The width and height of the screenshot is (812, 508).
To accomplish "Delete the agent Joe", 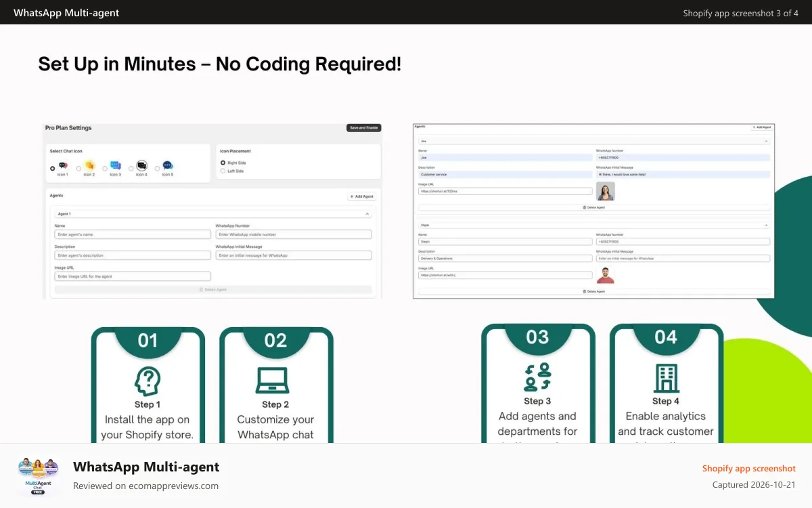I will (594, 207).
